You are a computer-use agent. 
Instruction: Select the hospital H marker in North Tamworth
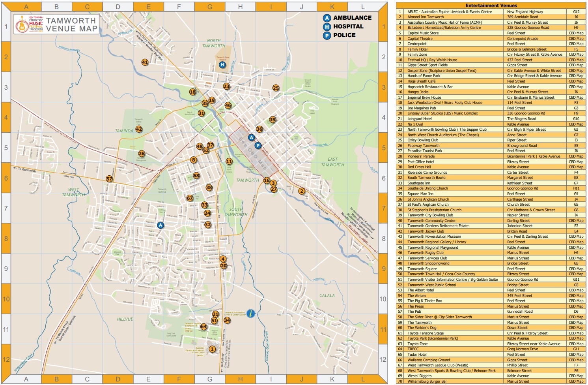[222, 65]
